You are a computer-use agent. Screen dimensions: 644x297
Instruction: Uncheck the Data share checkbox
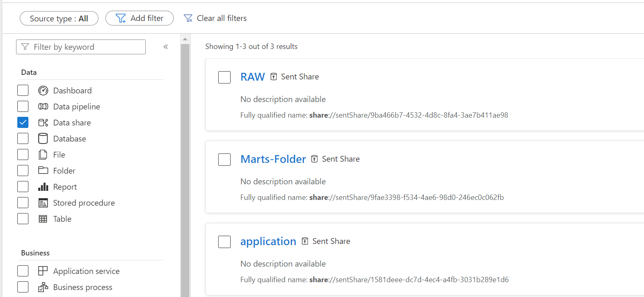(x=23, y=123)
